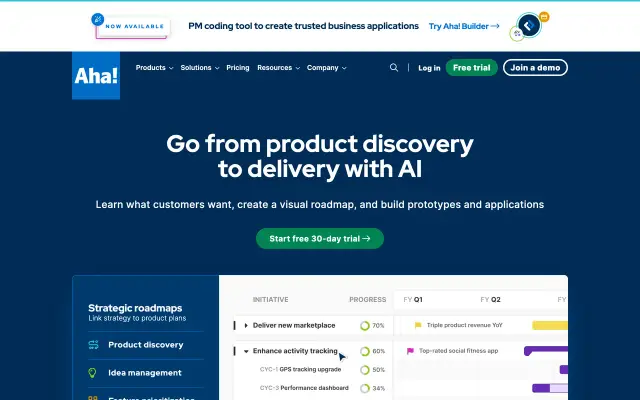
Task: Go to the Pricing page
Action: click(238, 68)
